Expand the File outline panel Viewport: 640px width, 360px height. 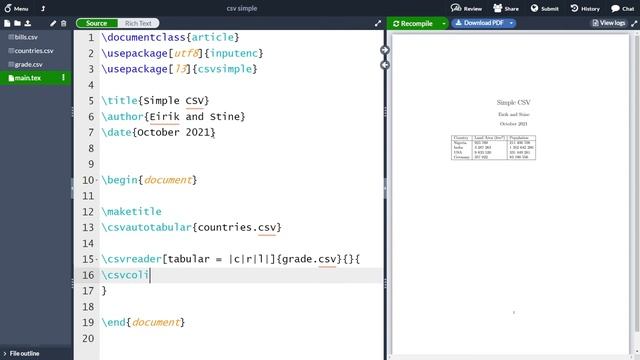[x=21, y=353]
